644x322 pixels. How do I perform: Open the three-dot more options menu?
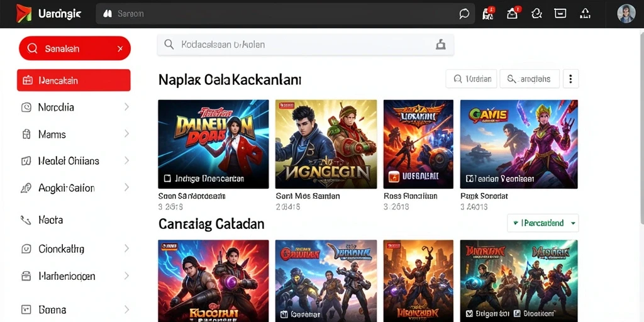point(570,79)
